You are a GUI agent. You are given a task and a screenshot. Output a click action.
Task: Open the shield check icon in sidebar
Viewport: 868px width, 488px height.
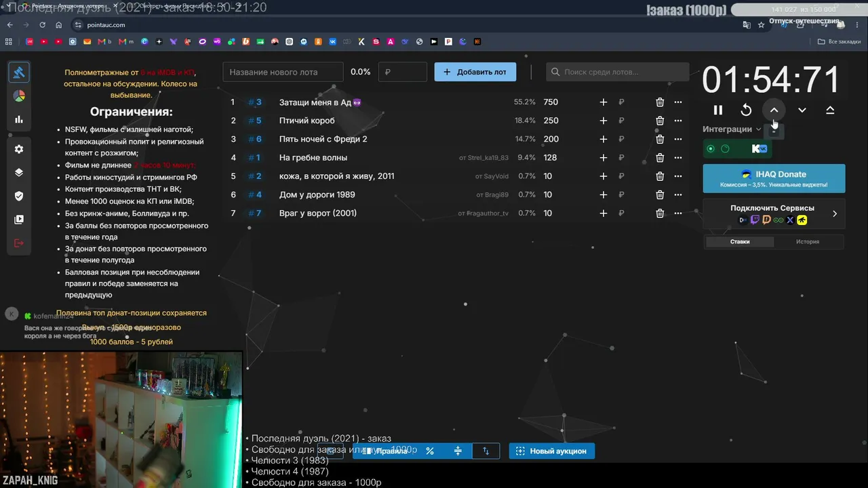19,196
